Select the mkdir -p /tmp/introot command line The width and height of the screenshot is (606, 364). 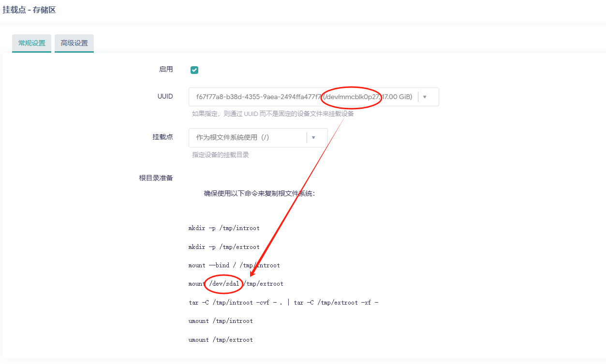tap(224, 228)
